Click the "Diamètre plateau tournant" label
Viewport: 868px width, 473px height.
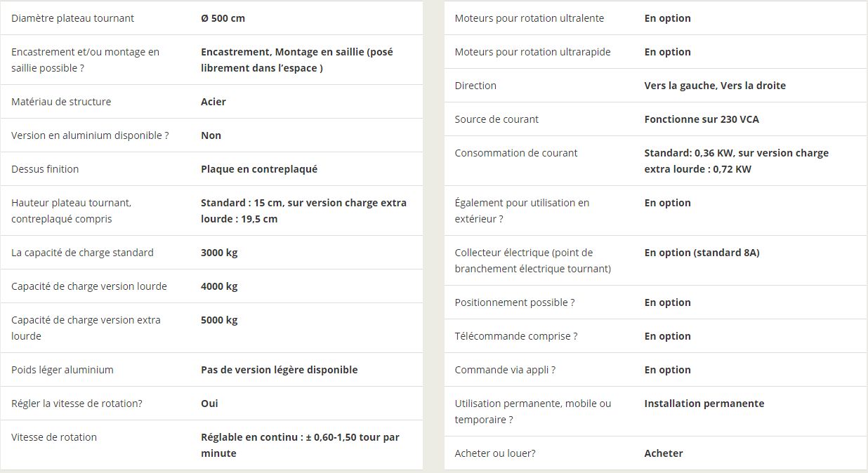click(x=72, y=18)
